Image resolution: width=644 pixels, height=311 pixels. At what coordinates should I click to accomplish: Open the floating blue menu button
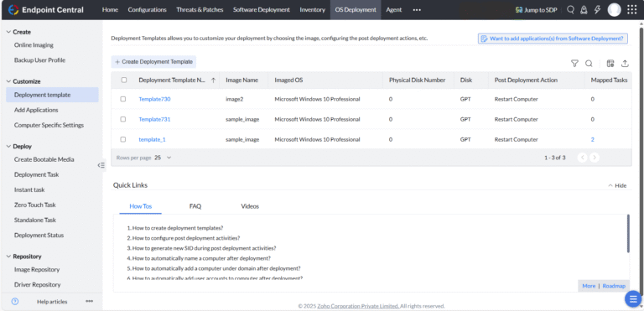(633, 298)
